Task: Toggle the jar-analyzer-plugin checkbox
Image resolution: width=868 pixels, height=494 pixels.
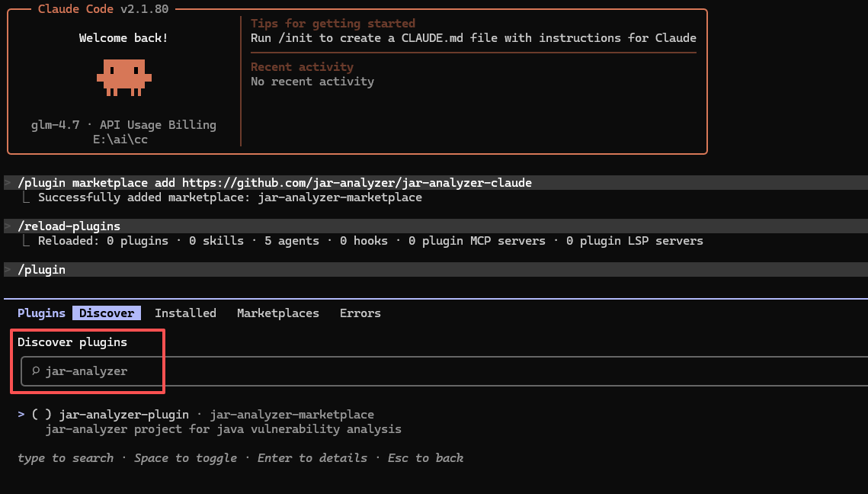Action: pyautogui.click(x=41, y=414)
